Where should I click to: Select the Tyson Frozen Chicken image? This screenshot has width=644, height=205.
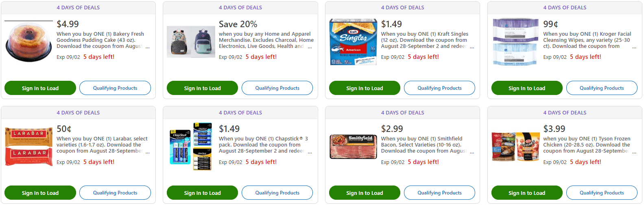[x=515, y=147]
